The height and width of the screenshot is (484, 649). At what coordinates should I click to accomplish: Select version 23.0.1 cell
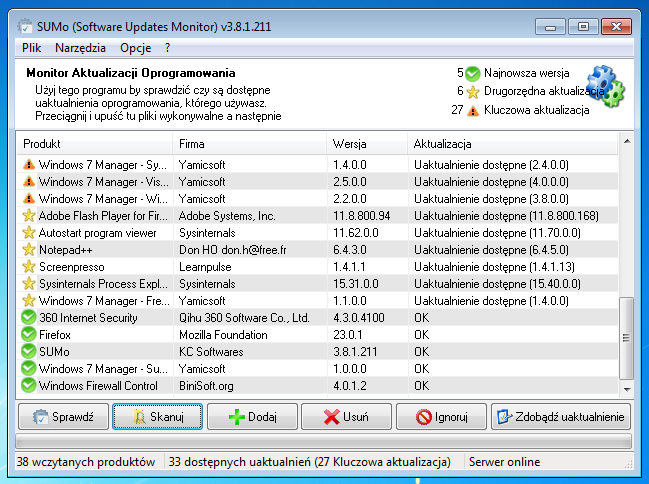(x=348, y=335)
